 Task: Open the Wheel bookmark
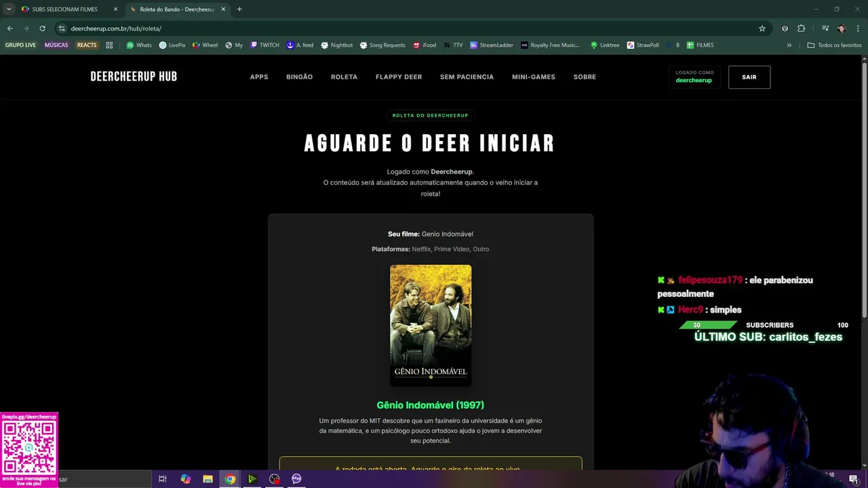click(x=205, y=45)
